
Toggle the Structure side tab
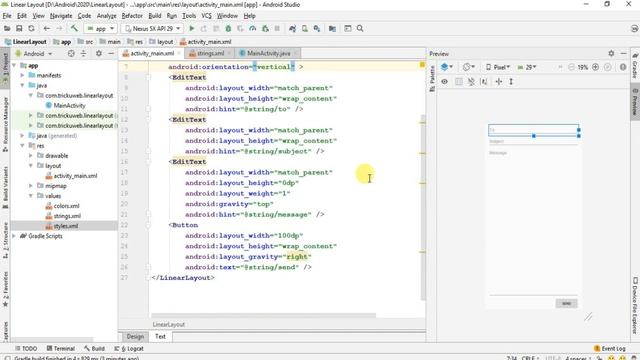[x=5, y=240]
